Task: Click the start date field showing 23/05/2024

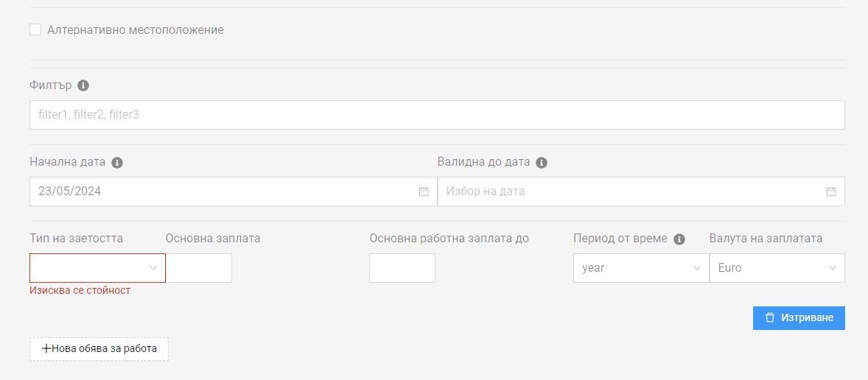Action: [221, 191]
